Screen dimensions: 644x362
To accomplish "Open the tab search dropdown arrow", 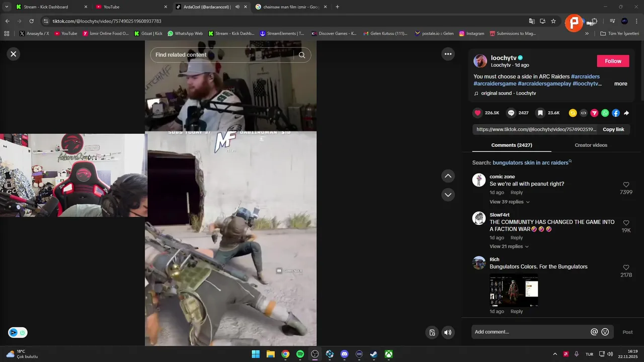I will tap(7, 7).
